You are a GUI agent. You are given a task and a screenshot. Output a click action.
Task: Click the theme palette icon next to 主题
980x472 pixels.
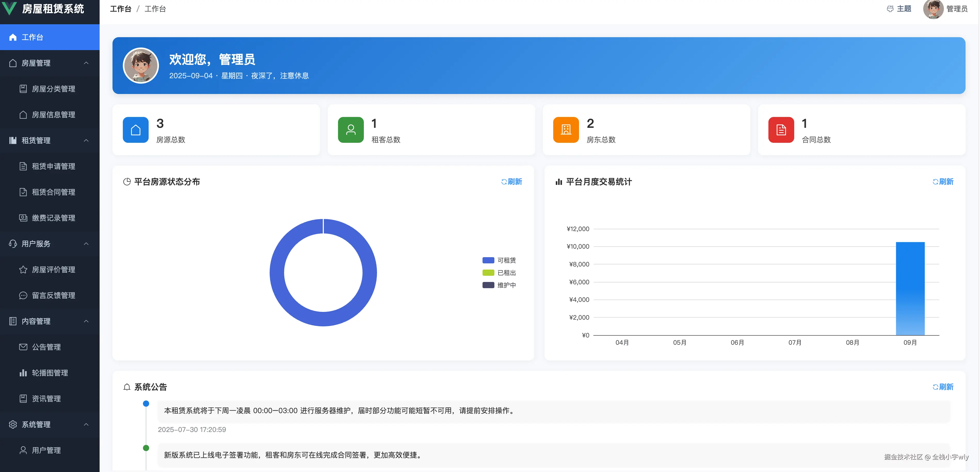pos(890,9)
